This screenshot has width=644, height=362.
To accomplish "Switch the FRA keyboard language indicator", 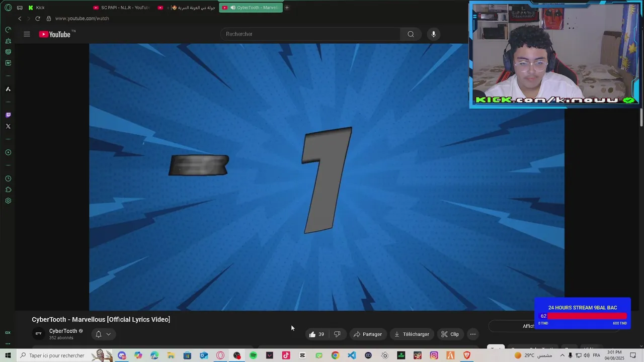I will coord(597,355).
